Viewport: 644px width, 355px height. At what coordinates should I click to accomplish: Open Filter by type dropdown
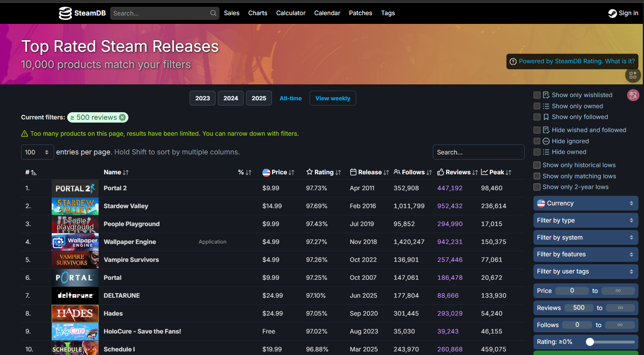[x=586, y=220]
